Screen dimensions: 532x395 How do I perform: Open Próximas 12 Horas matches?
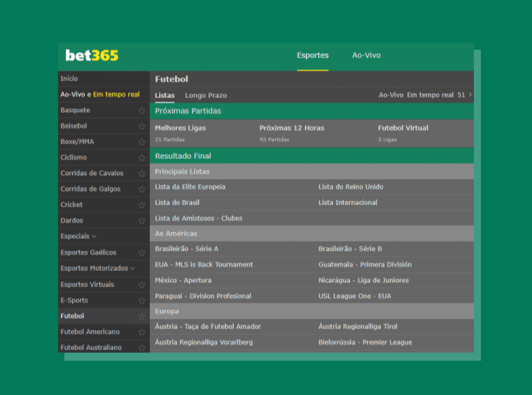coord(292,133)
